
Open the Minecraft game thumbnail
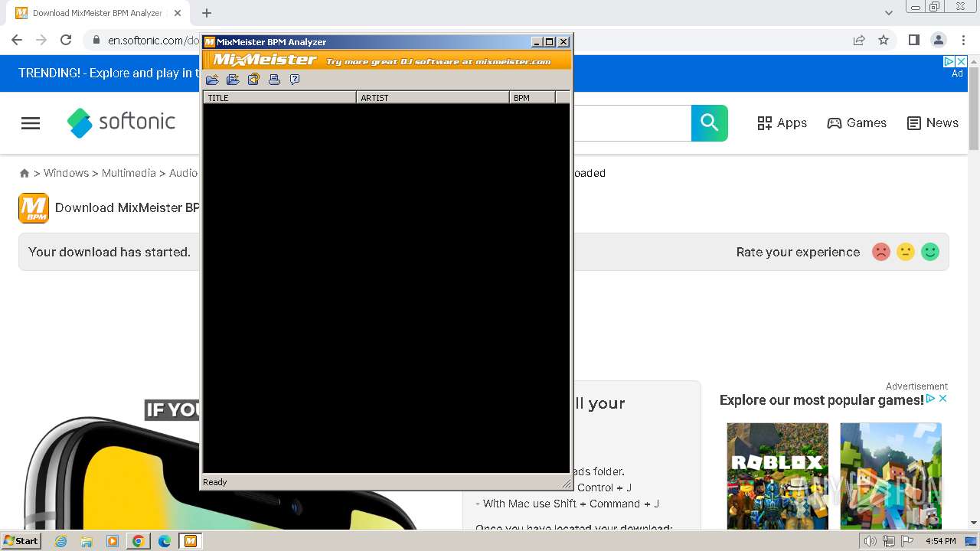click(890, 476)
